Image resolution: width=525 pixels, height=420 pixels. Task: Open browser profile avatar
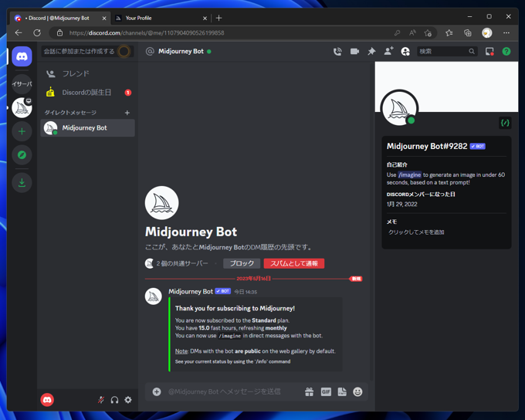(x=487, y=33)
